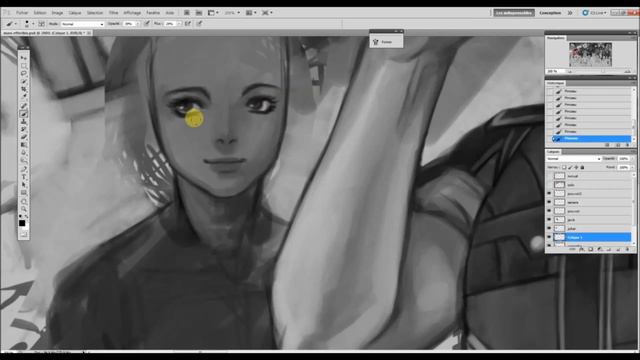Select the Crop tool
This screenshot has width=640, height=360.
click(23, 89)
